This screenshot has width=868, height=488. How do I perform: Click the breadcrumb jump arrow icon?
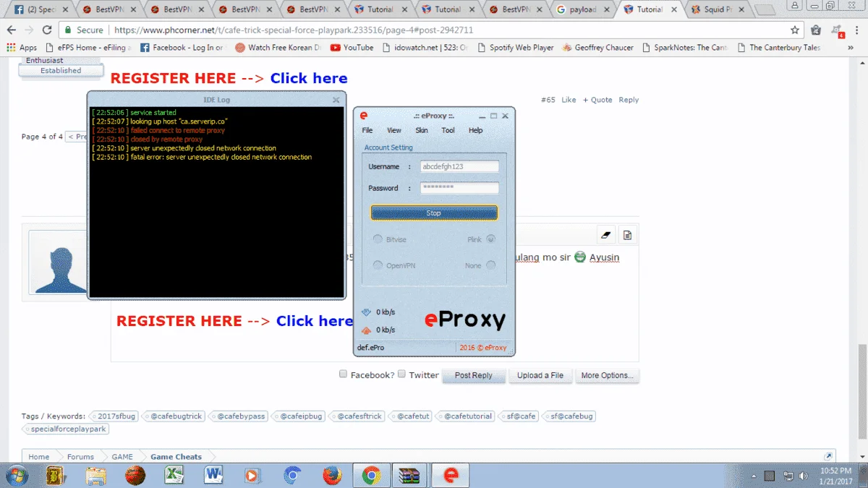[x=828, y=456]
